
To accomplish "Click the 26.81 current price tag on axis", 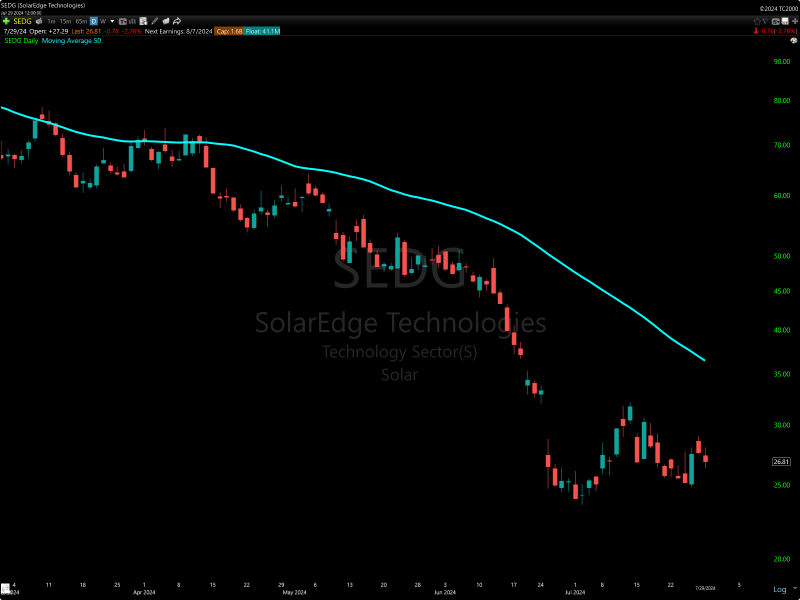I will pyautogui.click(x=782, y=462).
